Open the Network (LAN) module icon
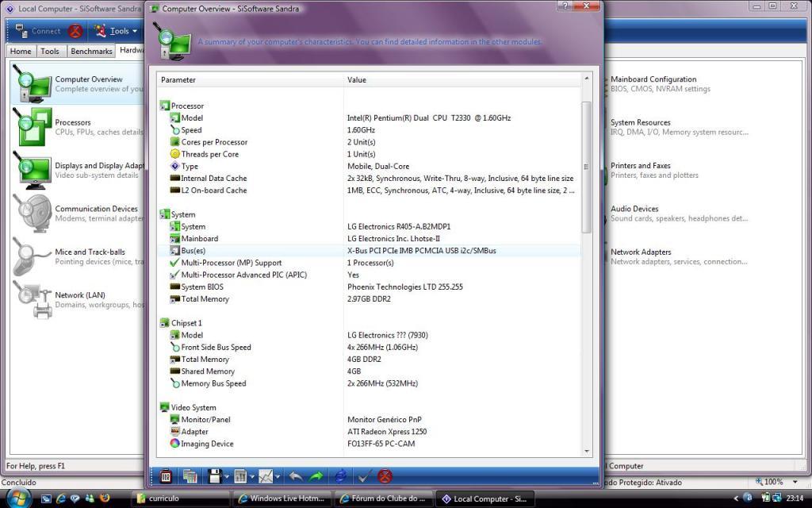812x508 pixels. pyautogui.click(x=32, y=299)
